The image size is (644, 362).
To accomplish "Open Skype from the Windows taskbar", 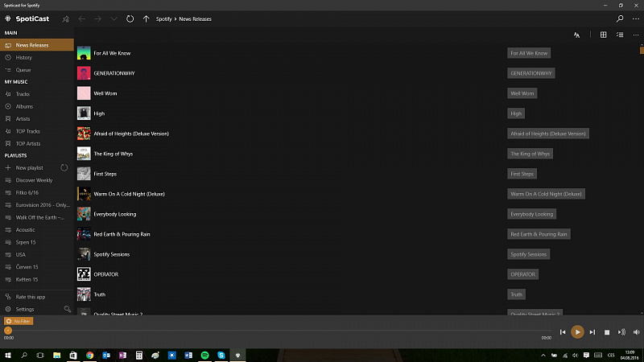I will click(221, 355).
